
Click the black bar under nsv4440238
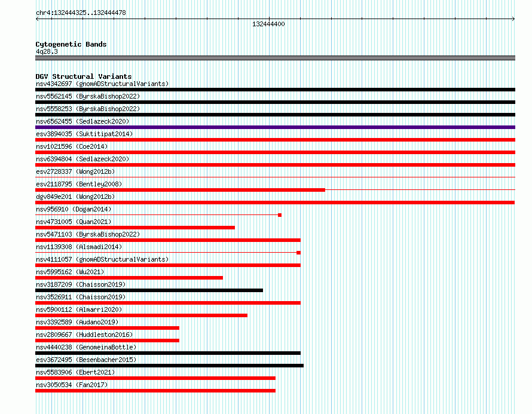(168, 353)
